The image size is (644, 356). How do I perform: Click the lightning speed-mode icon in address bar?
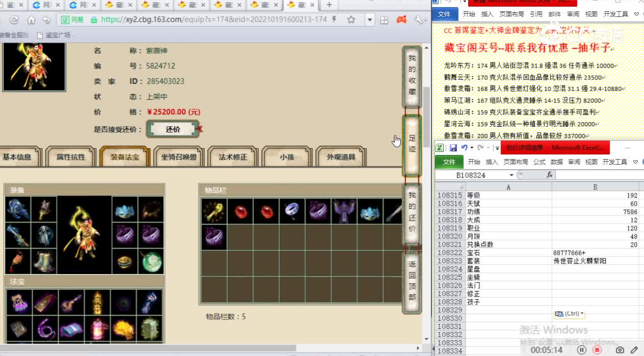tap(334, 20)
